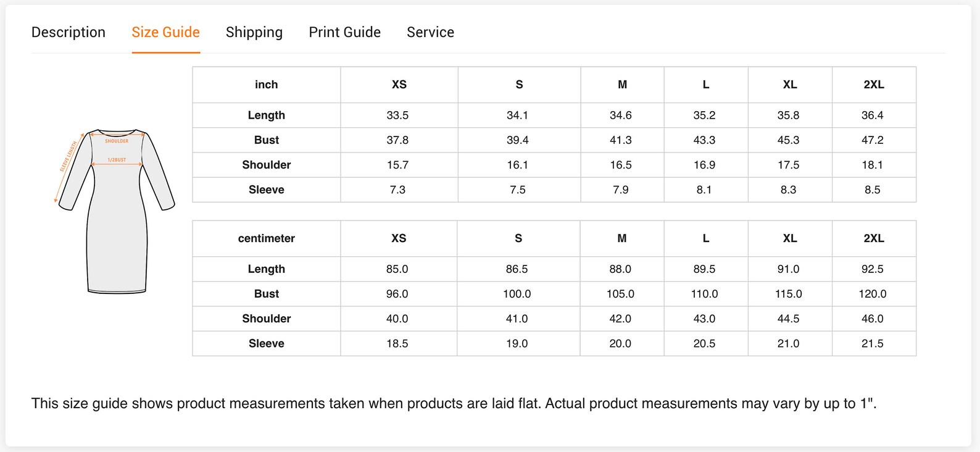The height and width of the screenshot is (452, 980).
Task: Open the Description tab
Action: tap(69, 32)
